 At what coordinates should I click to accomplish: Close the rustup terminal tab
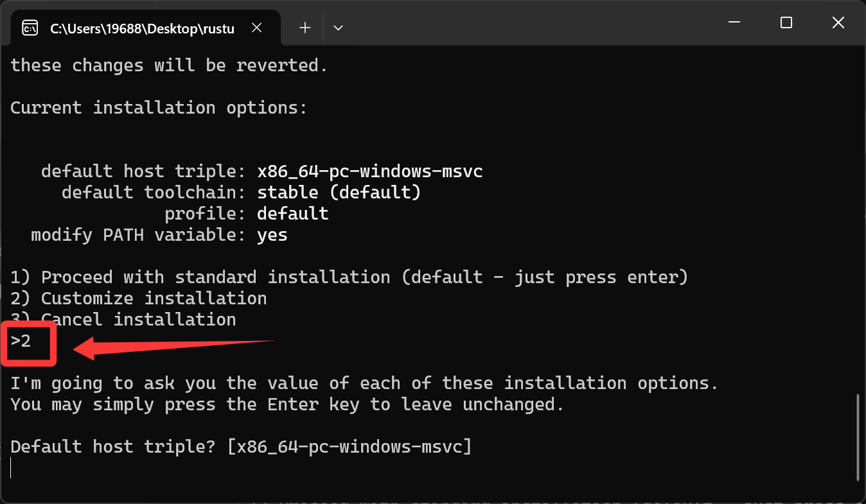coord(256,28)
